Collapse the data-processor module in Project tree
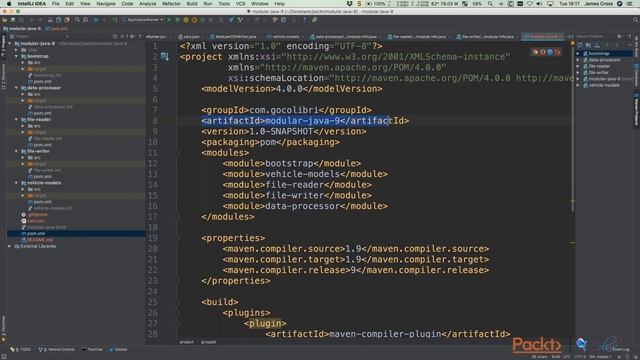The width and height of the screenshot is (640, 360). (x=16, y=88)
